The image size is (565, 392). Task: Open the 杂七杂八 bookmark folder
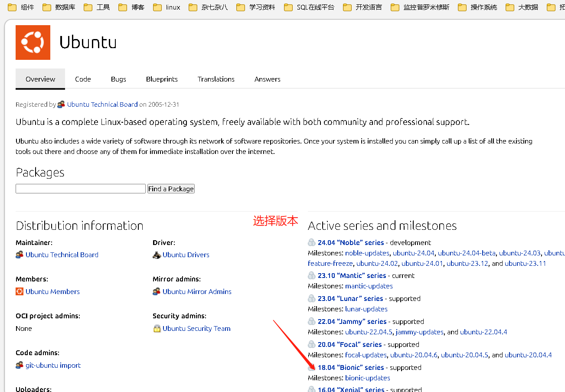208,7
